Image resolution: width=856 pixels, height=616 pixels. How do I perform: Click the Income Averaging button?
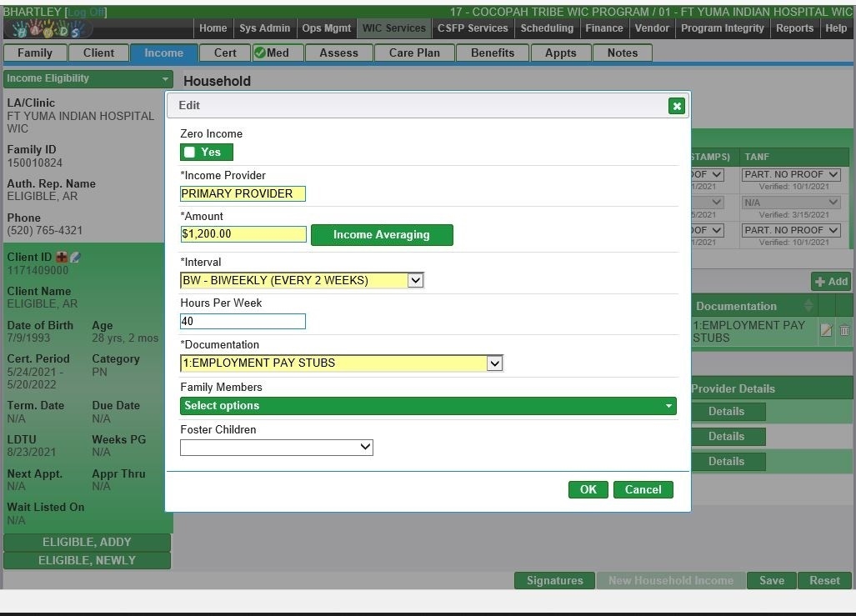coord(382,235)
